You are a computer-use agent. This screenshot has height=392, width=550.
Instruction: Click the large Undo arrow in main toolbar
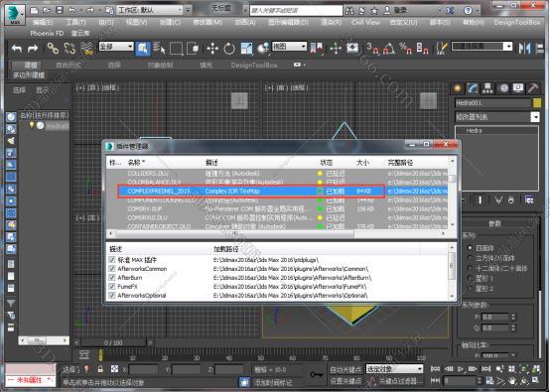coord(17,49)
